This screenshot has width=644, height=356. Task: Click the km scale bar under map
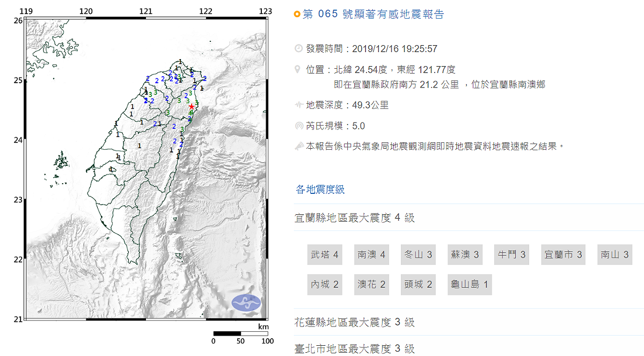[240, 334]
